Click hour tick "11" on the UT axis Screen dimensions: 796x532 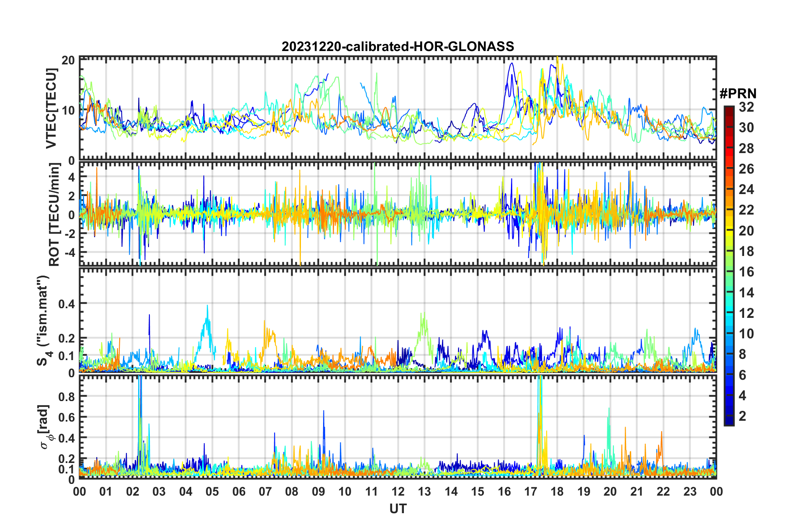tap(372, 491)
